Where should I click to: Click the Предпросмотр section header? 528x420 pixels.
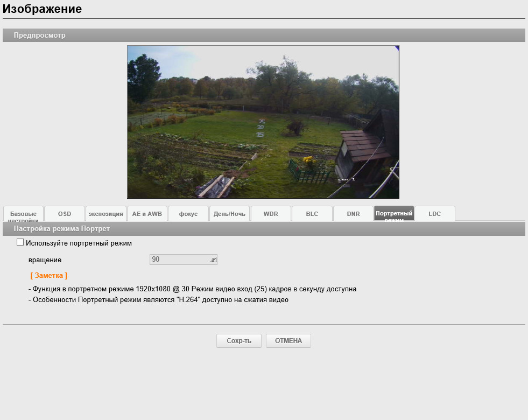264,36
